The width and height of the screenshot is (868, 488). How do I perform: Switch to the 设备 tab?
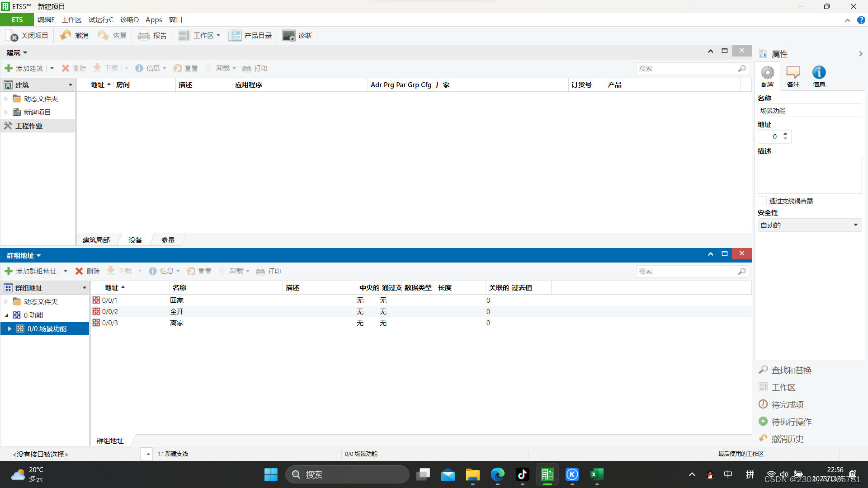tap(135, 240)
